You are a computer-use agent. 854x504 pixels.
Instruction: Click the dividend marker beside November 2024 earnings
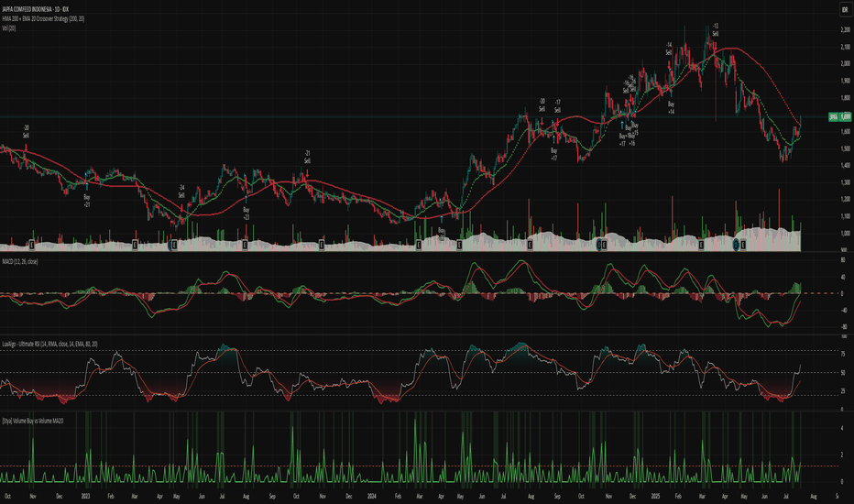[x=598, y=246]
